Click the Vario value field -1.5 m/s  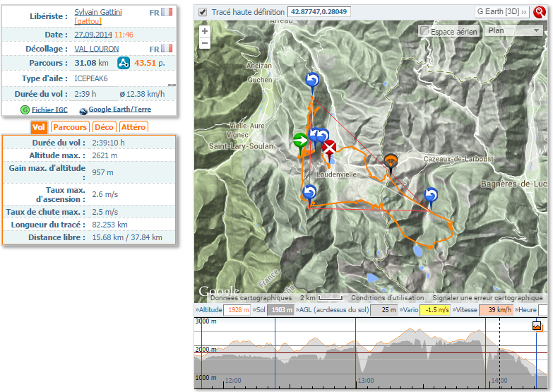pos(435,310)
